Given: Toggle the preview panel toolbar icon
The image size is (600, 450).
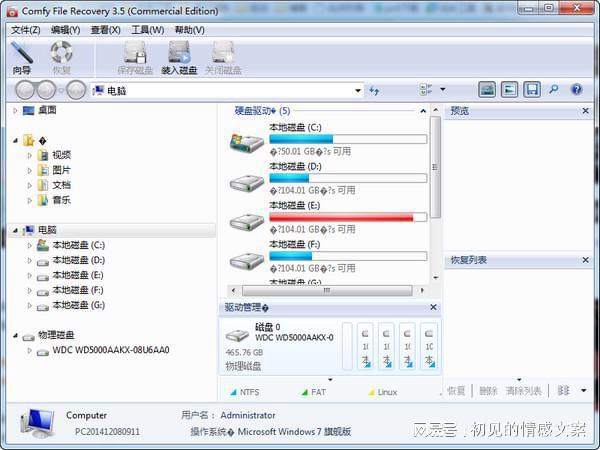Looking at the screenshot, I should tap(487, 90).
